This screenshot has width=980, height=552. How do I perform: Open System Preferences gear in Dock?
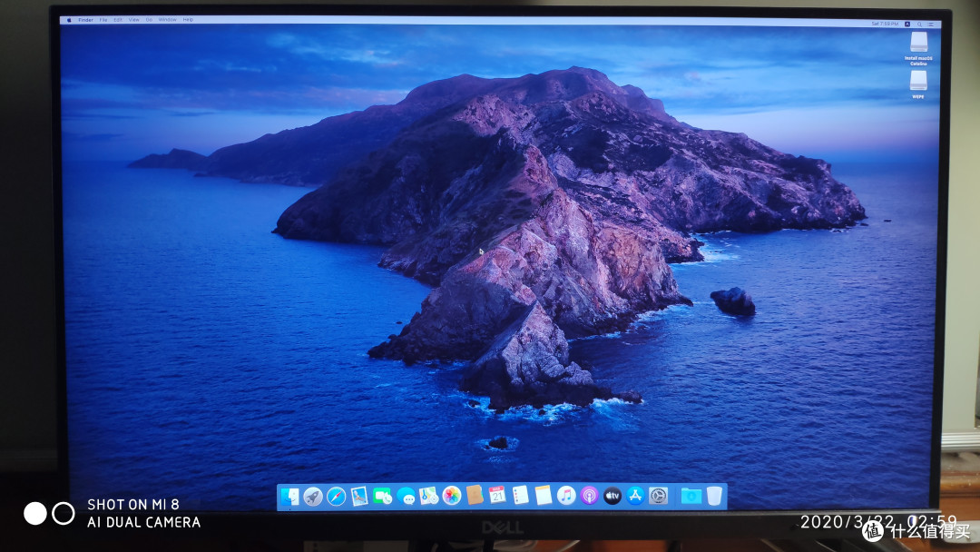pos(659,497)
